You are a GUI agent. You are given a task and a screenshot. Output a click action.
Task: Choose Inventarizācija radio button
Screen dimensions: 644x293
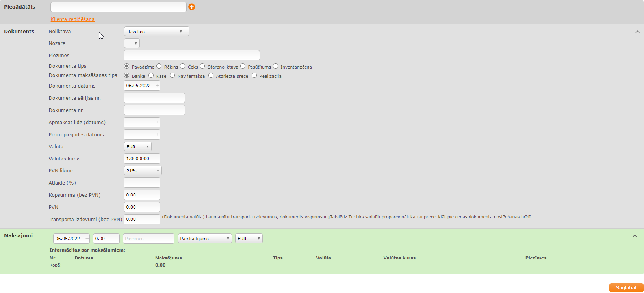[276, 66]
